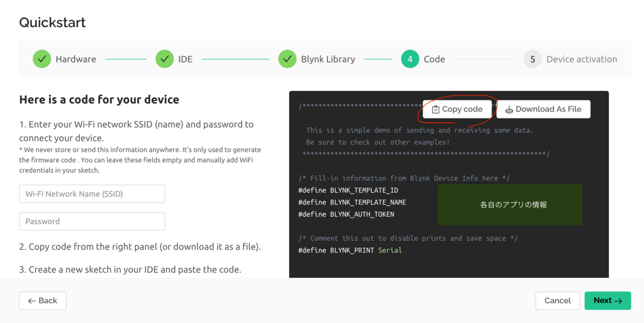Click 'Fill-in information from Blynk Device Info' comment

pyautogui.click(x=404, y=178)
